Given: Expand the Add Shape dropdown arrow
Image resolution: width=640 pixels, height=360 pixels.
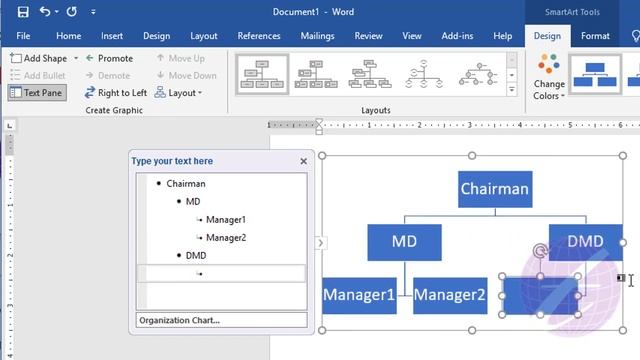Looking at the screenshot, I should [x=76, y=58].
